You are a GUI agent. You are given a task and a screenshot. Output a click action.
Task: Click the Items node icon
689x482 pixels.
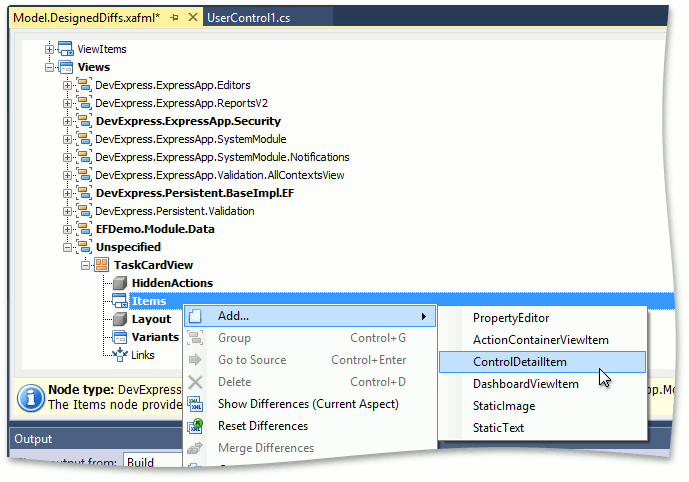pos(120,301)
